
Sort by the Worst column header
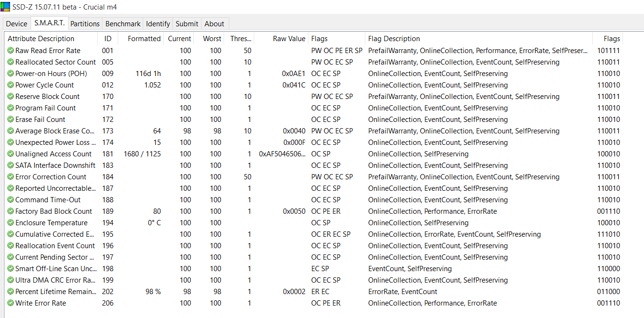(209, 39)
